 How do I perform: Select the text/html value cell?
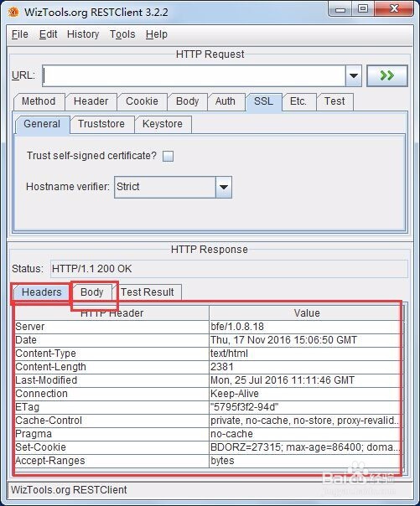pos(305,354)
